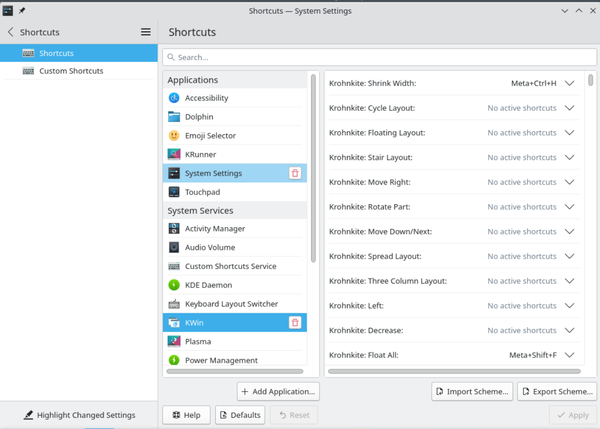Click the Meta+Shift+F shortcut value
Image resolution: width=600 pixels, height=429 pixels.
click(x=533, y=355)
